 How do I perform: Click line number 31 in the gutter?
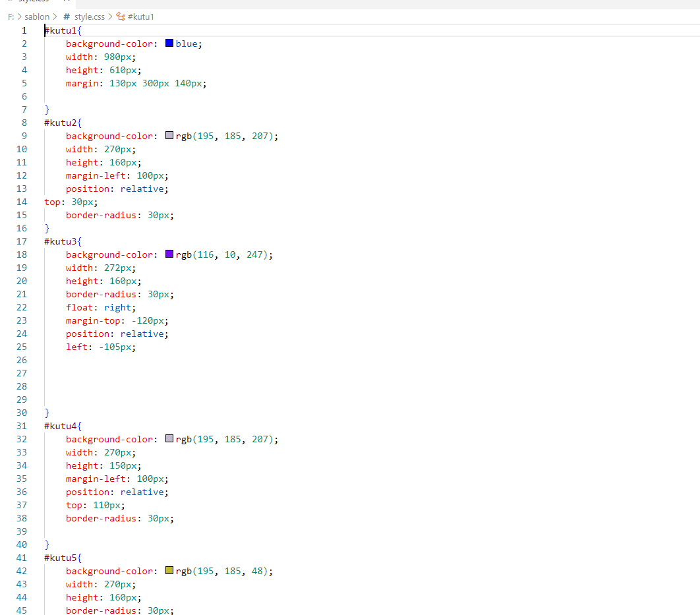coord(22,426)
